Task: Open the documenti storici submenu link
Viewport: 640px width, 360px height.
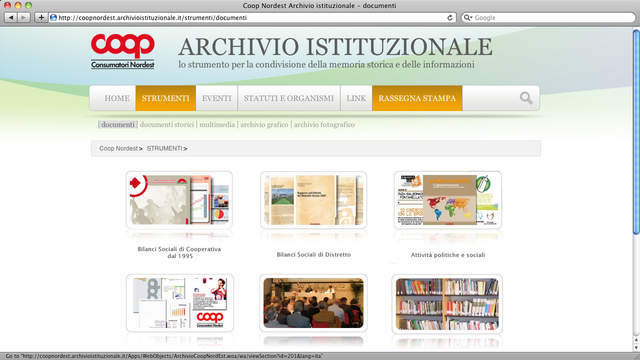Action: (167, 124)
